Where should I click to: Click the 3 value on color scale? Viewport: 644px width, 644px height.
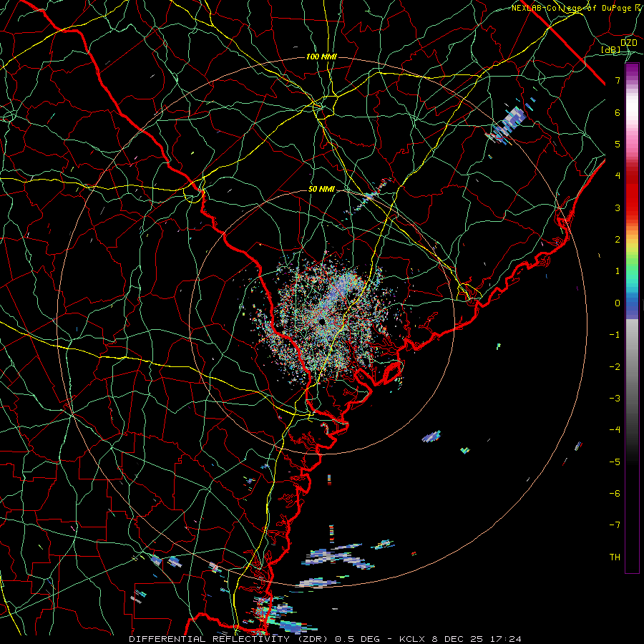pos(618,208)
